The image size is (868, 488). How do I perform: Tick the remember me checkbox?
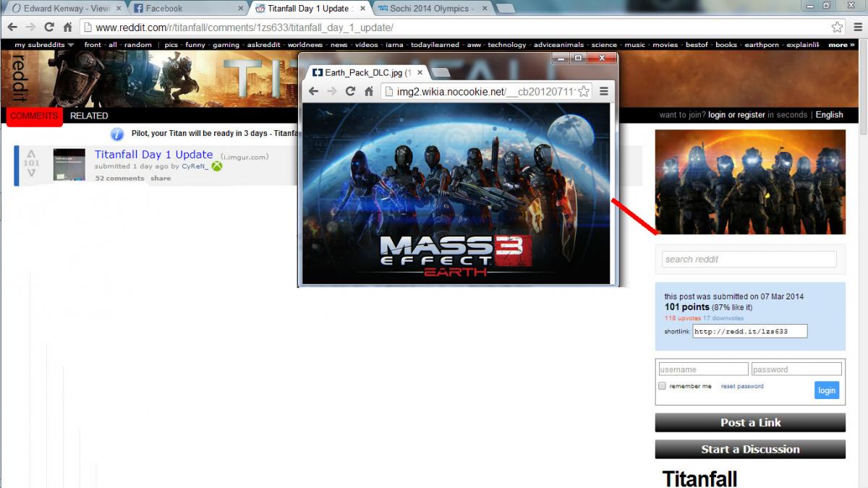662,386
